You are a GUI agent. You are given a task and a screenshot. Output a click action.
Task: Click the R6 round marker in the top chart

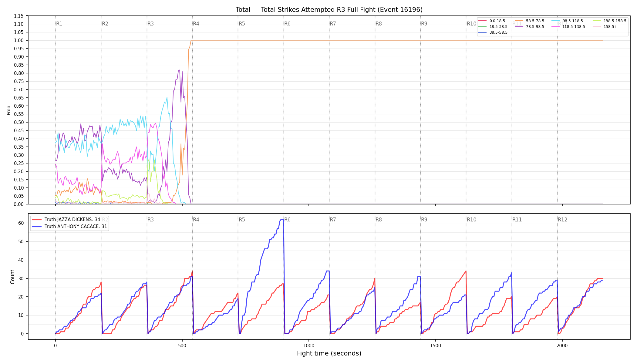[287, 24]
